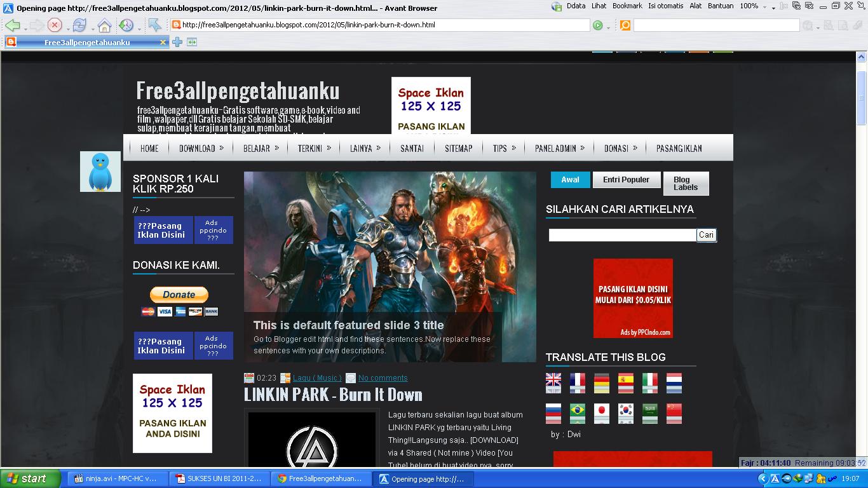Click the orange search engine magnifier icon

coord(625,25)
